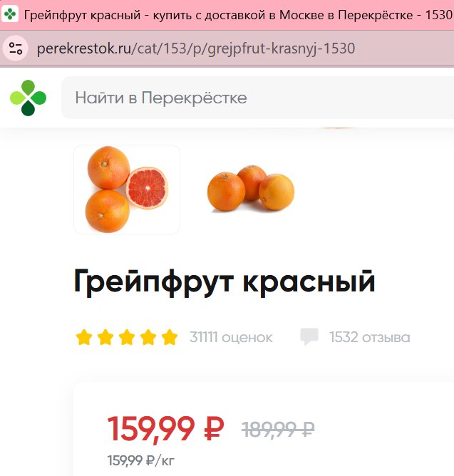This screenshot has width=454, height=476.
Task: Click the Perekrestok clover logo
Action: [x=28, y=98]
